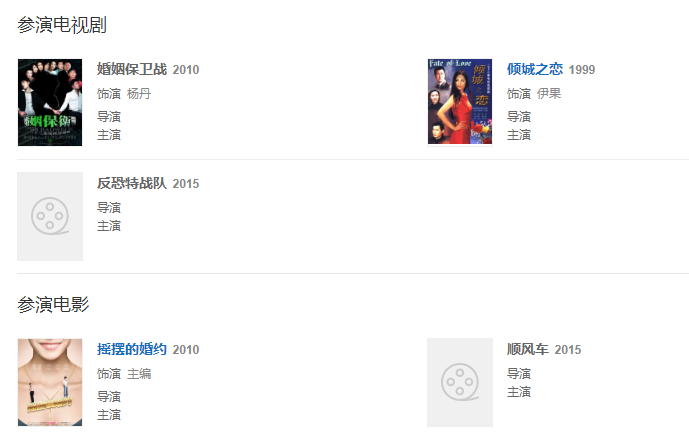This screenshot has width=689, height=436.
Task: Click year 2010 next to 婚姻保卫战
Action: pyautogui.click(x=186, y=70)
